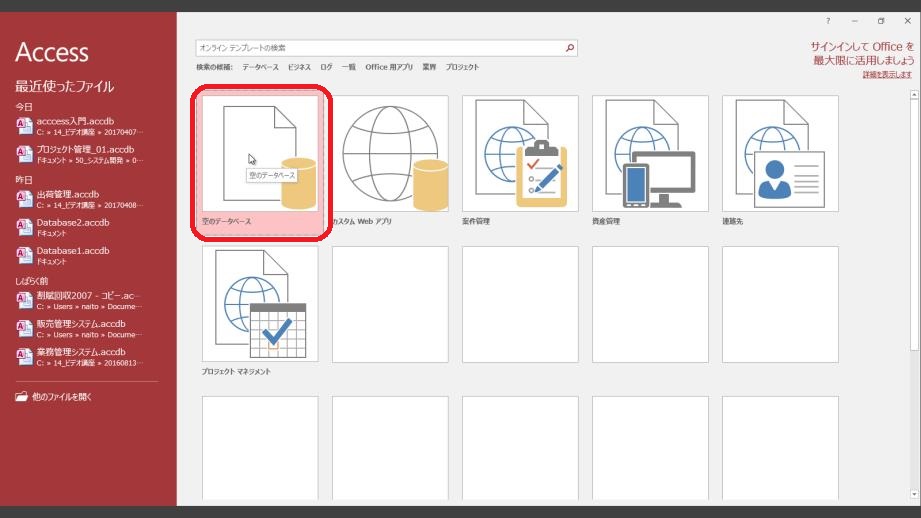Search suggested category データベース
The width and height of the screenshot is (921, 518).
pyautogui.click(x=260, y=67)
